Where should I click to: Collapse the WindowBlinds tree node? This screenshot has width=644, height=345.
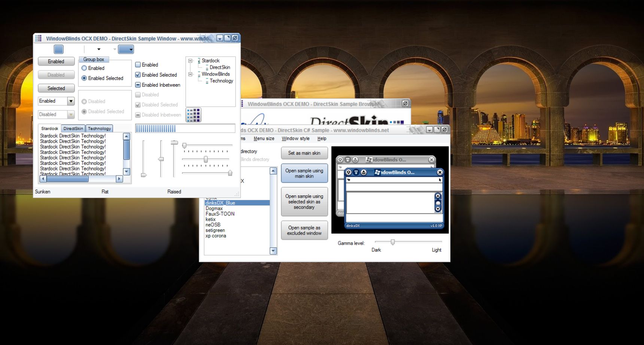tap(190, 74)
